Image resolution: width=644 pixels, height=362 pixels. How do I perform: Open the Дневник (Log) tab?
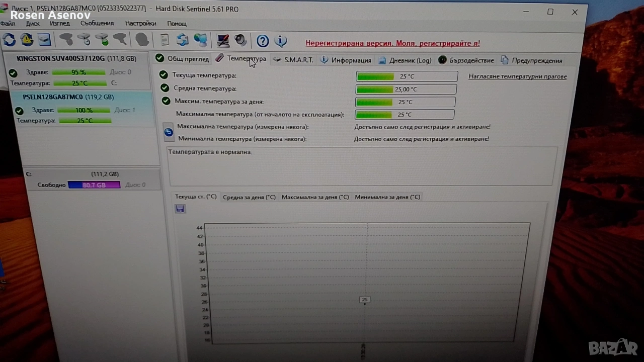click(x=405, y=60)
